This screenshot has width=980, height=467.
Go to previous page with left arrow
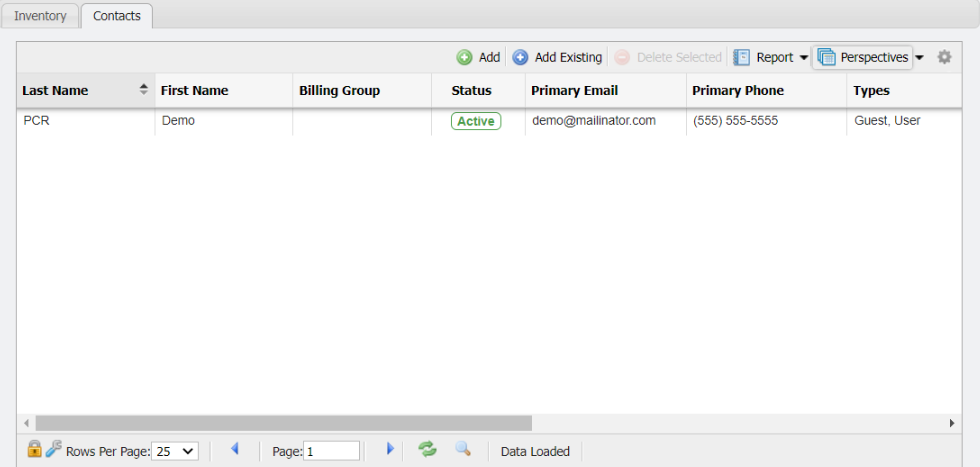tap(235, 450)
